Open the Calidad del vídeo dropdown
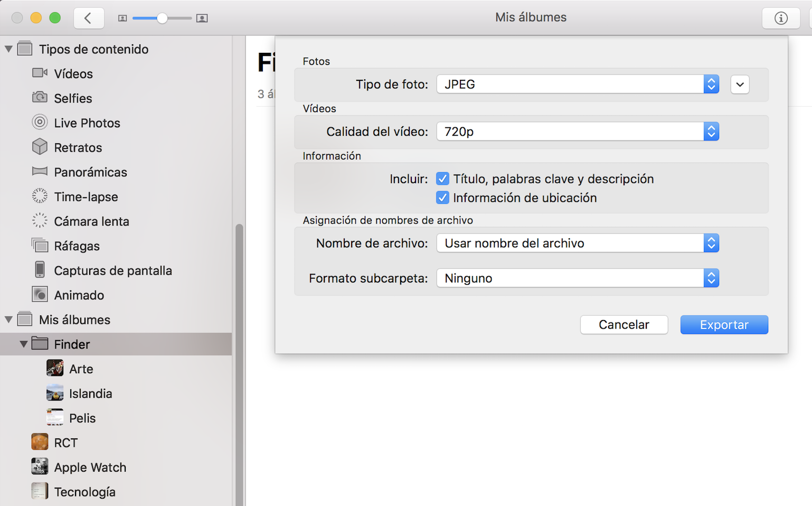Image resolution: width=812 pixels, height=506 pixels. pos(578,132)
